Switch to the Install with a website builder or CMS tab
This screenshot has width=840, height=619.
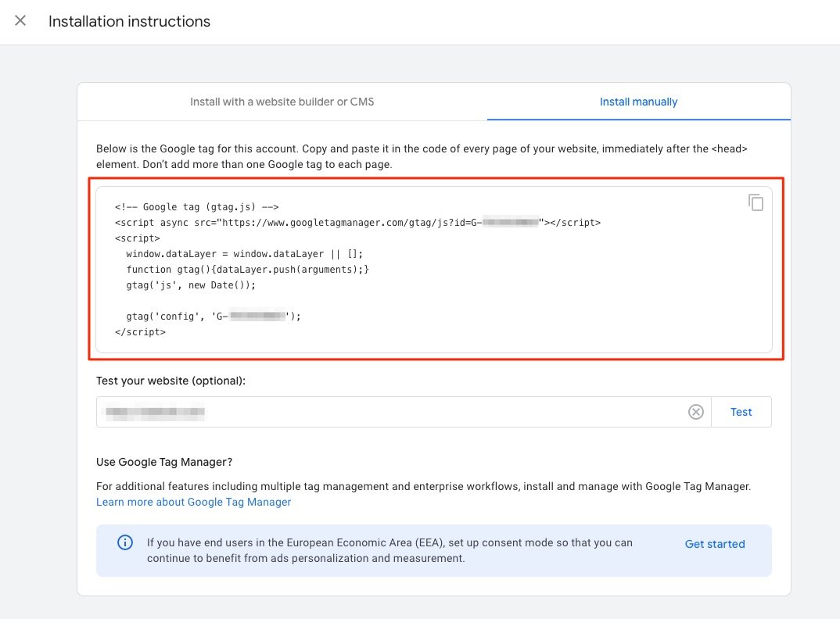click(x=282, y=102)
